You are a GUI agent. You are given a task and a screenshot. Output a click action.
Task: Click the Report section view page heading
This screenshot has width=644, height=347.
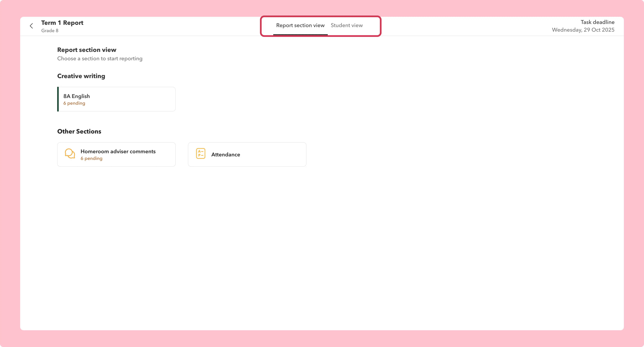click(87, 50)
